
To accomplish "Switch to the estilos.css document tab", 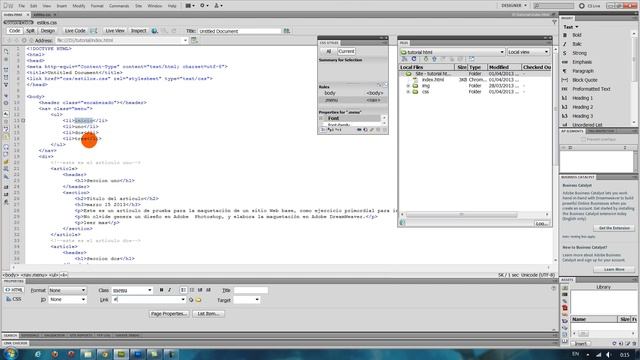I will click(x=43, y=15).
